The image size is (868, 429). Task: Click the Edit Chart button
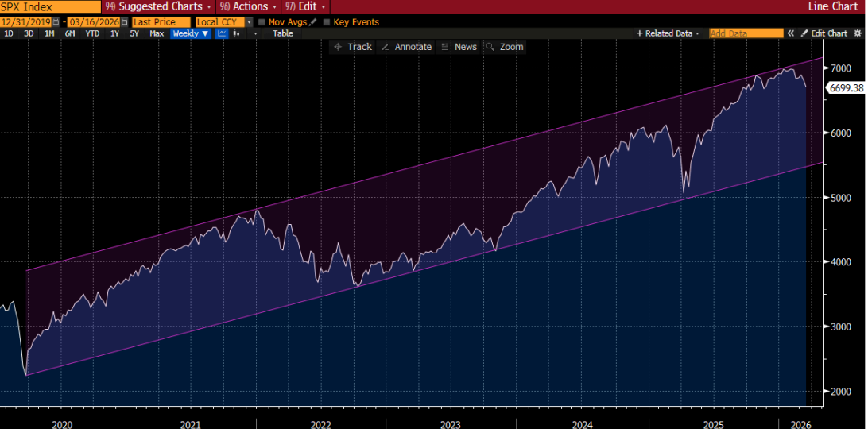[x=823, y=33]
